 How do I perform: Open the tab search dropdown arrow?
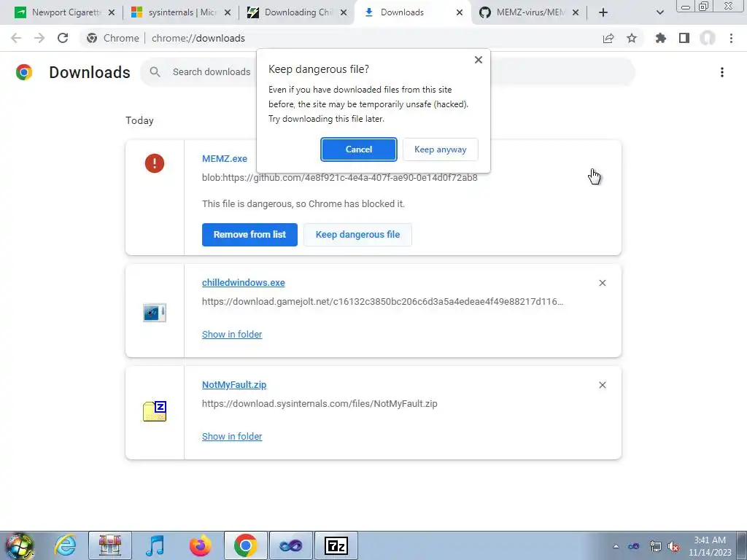(x=659, y=13)
